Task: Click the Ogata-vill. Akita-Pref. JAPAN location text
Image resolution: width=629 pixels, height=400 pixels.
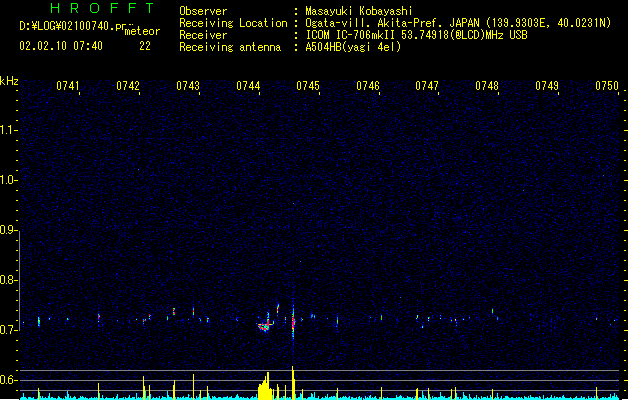Action: [458, 23]
